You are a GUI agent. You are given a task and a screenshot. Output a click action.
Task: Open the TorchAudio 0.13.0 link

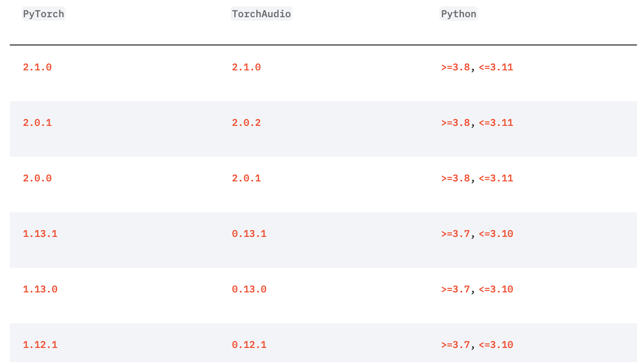coord(249,289)
